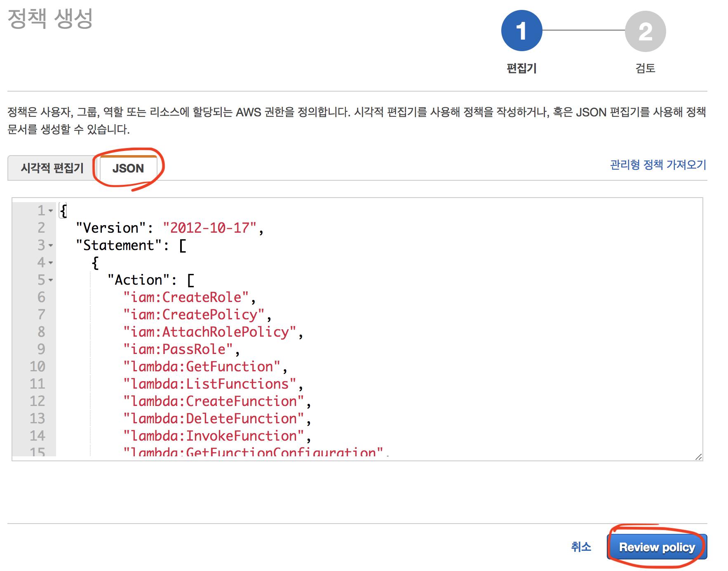728x571 pixels.
Task: Click line number 10 in the gutter
Action: click(x=38, y=367)
